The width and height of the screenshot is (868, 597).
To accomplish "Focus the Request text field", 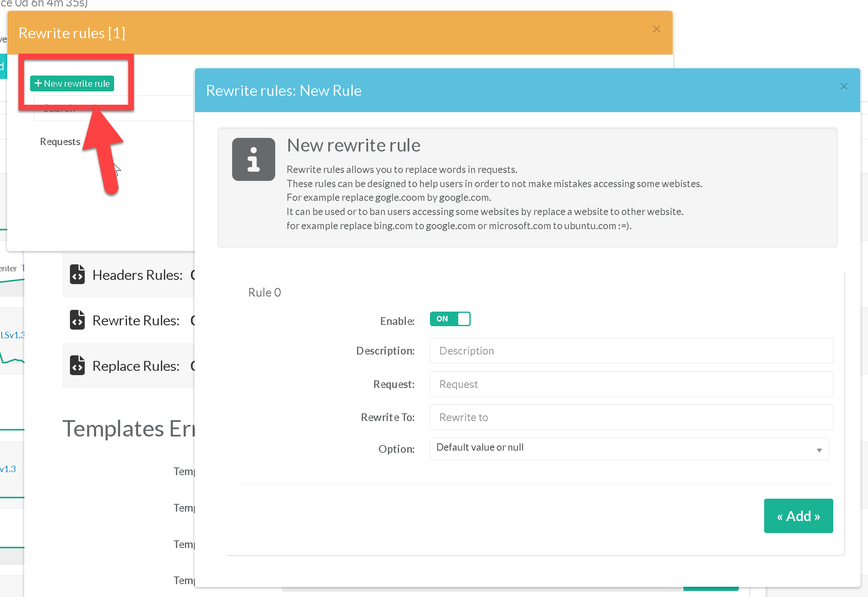I will (631, 384).
